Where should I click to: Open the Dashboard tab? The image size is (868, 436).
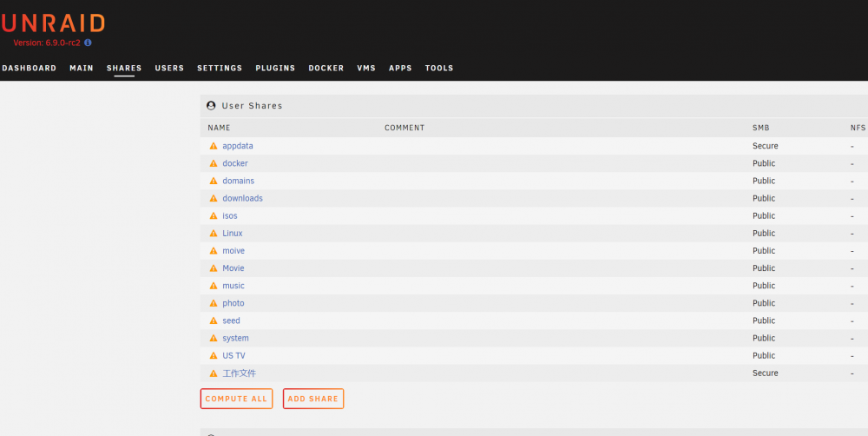point(30,68)
